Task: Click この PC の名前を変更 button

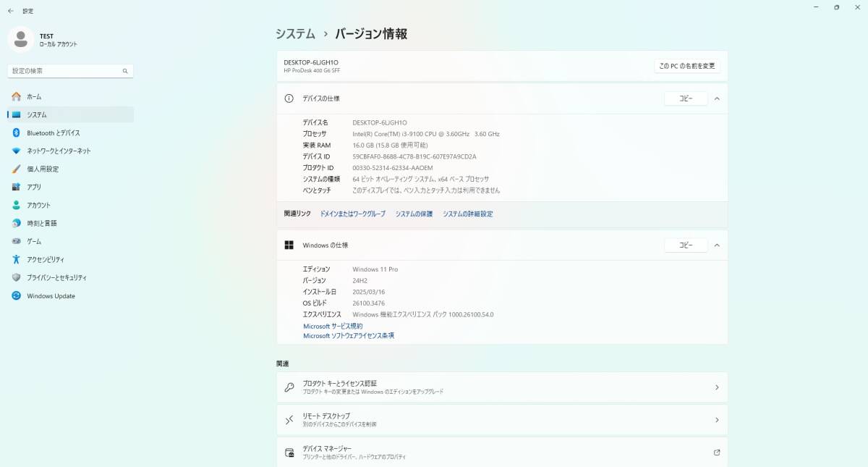Action: tap(687, 66)
